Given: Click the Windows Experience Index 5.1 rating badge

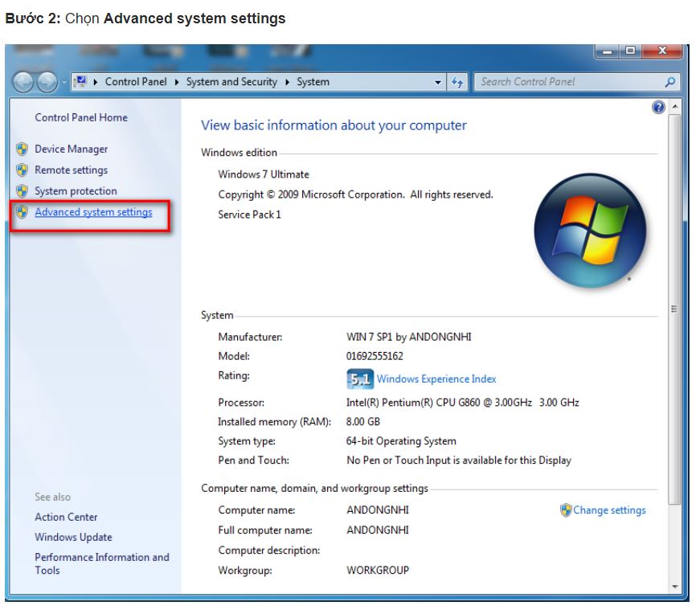Looking at the screenshot, I should tap(360, 379).
